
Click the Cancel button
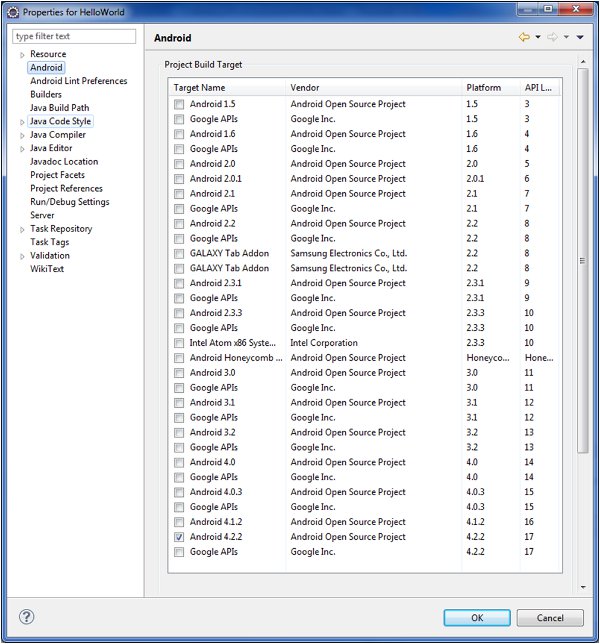tap(550, 618)
